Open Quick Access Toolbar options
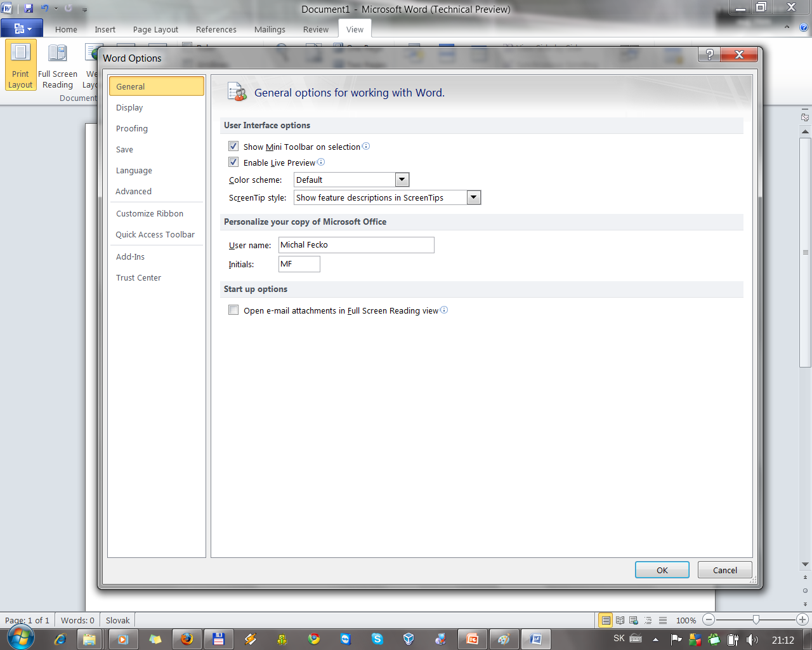The image size is (812, 650). tap(157, 234)
